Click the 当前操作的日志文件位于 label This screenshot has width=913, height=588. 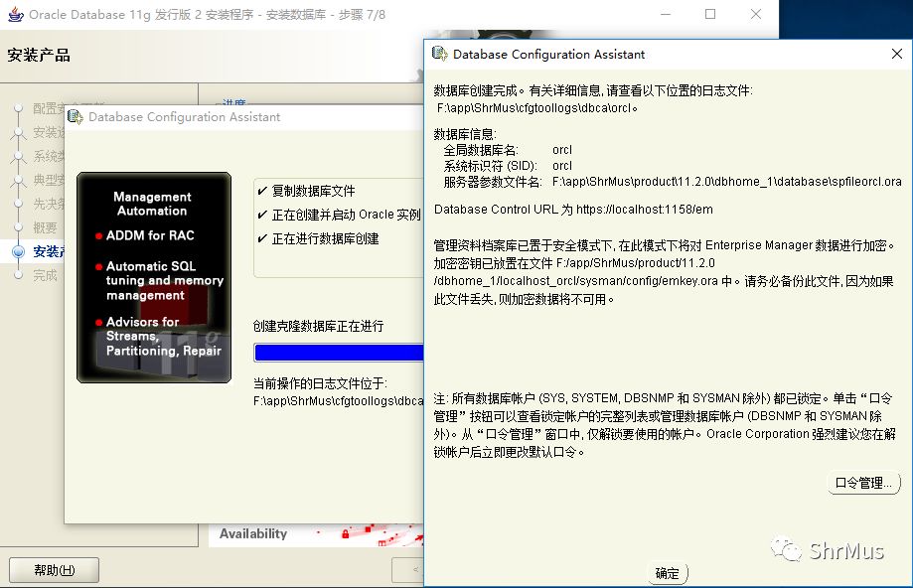click(x=320, y=383)
